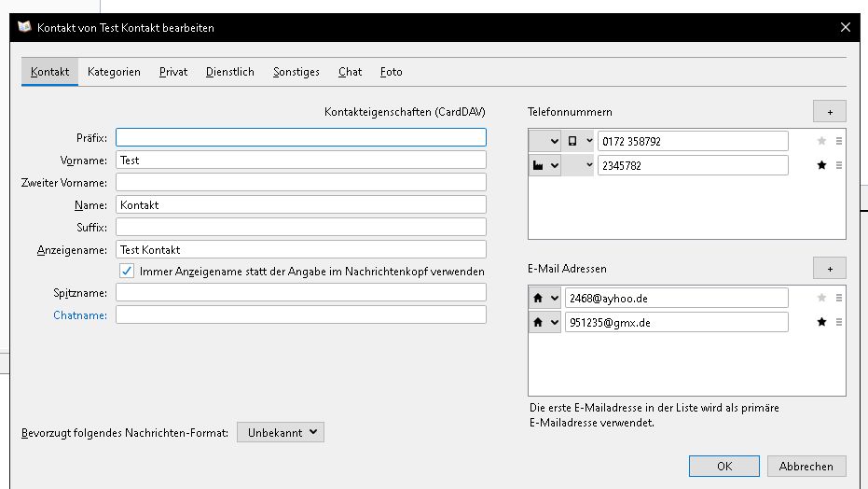Uncheck 'Immer Anzeigename' checkbox
The image size is (868, 489).
(127, 272)
